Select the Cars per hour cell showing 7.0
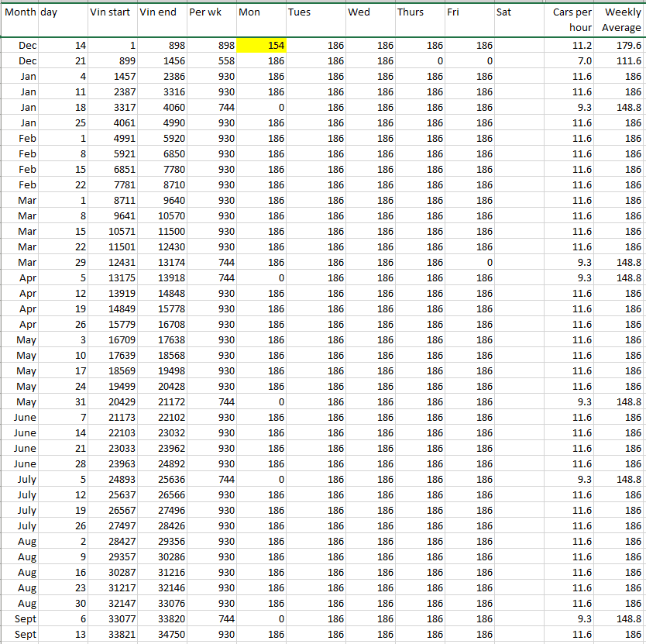This screenshot has width=646, height=644. [x=571, y=61]
